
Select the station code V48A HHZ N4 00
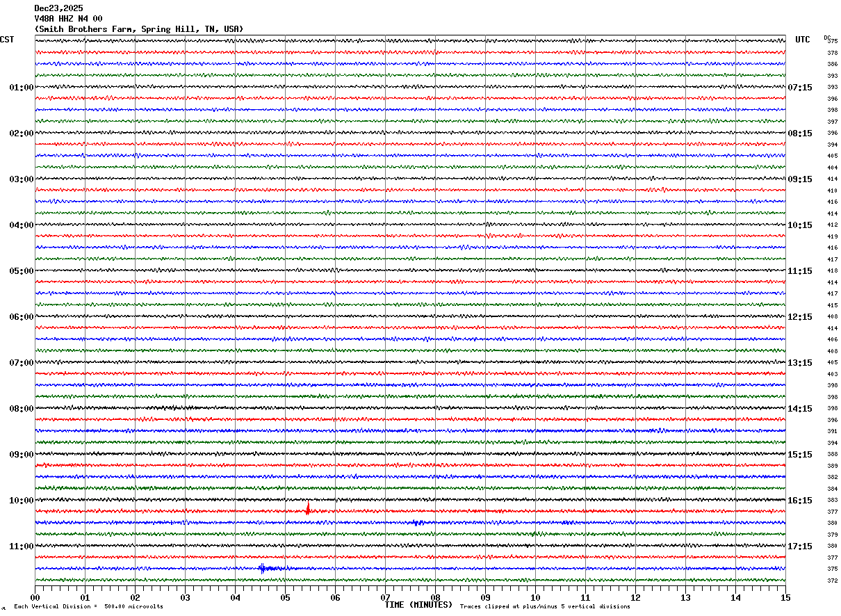68,19
